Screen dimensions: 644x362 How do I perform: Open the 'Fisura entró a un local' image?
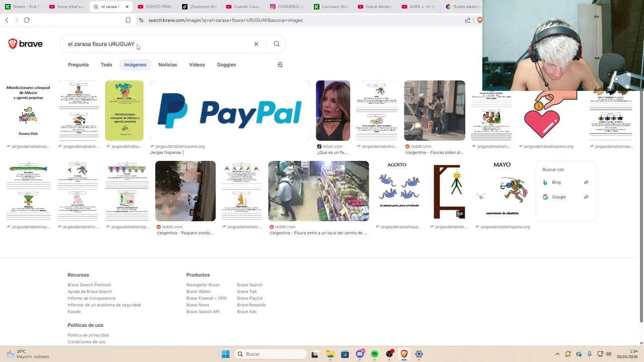pos(318,191)
